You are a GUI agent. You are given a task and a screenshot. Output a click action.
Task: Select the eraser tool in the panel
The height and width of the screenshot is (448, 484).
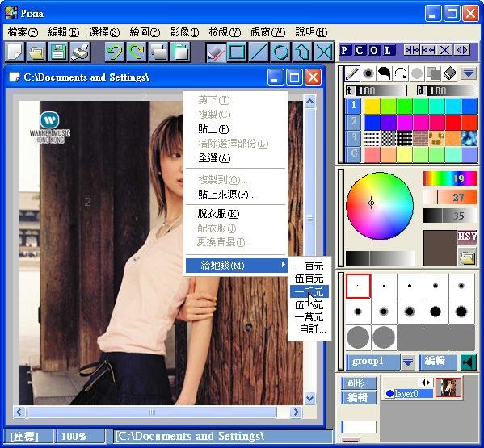449,73
